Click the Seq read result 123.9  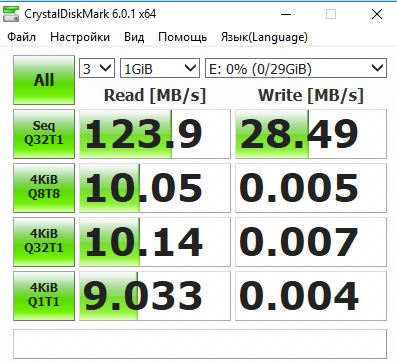(155, 134)
